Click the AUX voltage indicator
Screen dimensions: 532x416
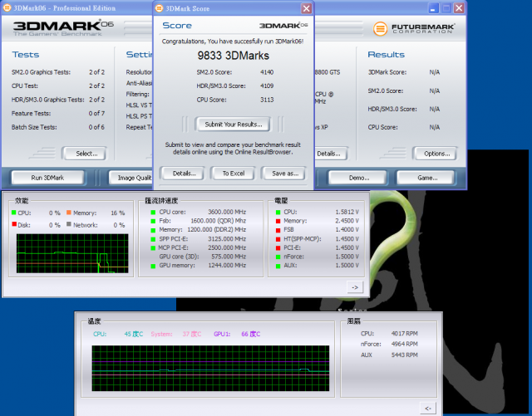[278, 266]
